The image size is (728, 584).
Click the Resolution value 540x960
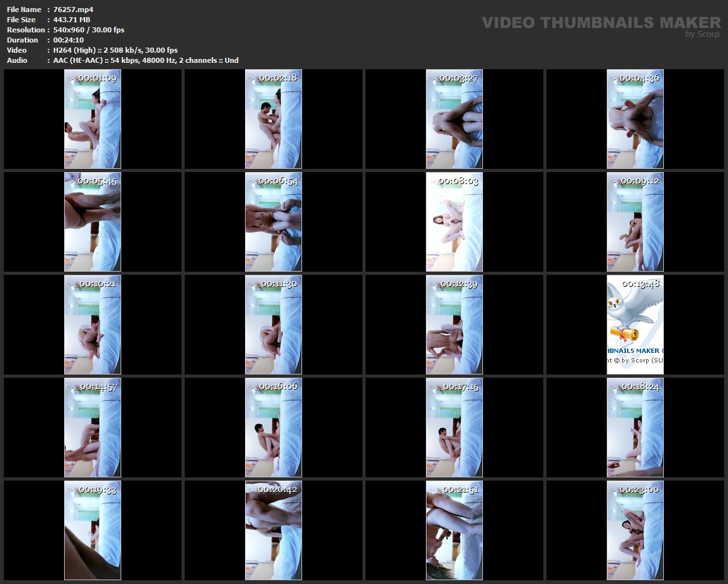pos(89,30)
